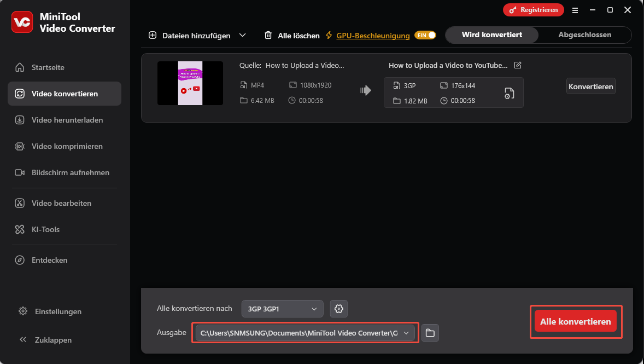The height and width of the screenshot is (364, 644).
Task: Click Alle konvertieren red button
Action: pos(576,321)
